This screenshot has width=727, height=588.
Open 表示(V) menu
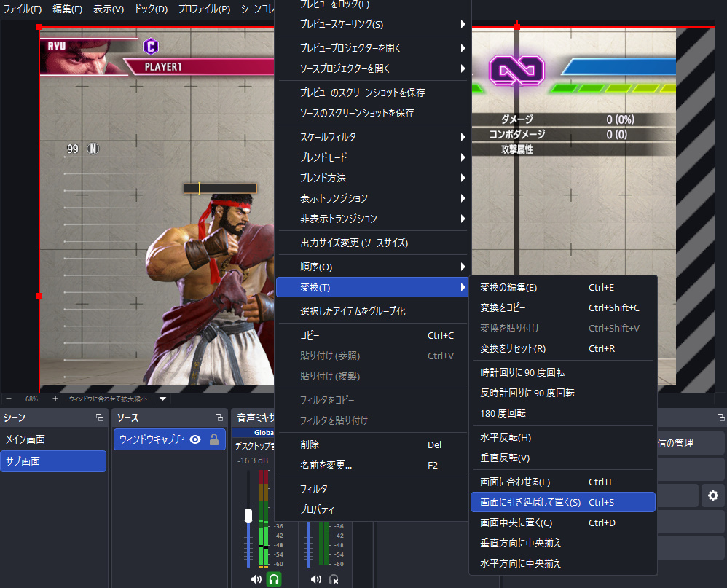109,9
